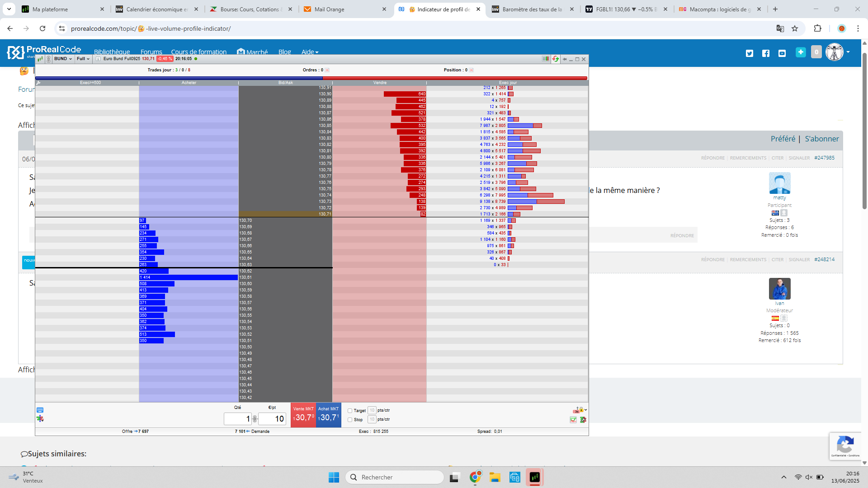This screenshot has width=868, height=488.
Task: Click the Twitter icon in ProRealCode header
Action: [750, 53]
